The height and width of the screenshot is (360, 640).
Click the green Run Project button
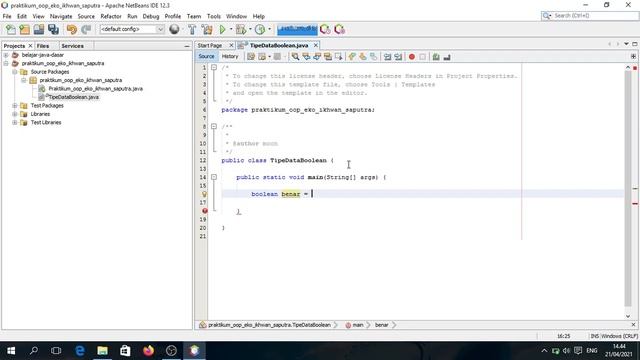pos(222,29)
